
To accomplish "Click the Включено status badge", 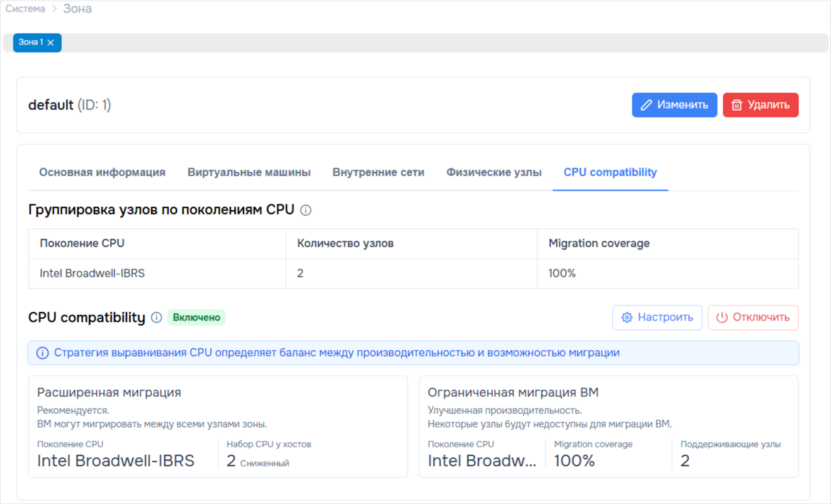I will click(x=197, y=318).
